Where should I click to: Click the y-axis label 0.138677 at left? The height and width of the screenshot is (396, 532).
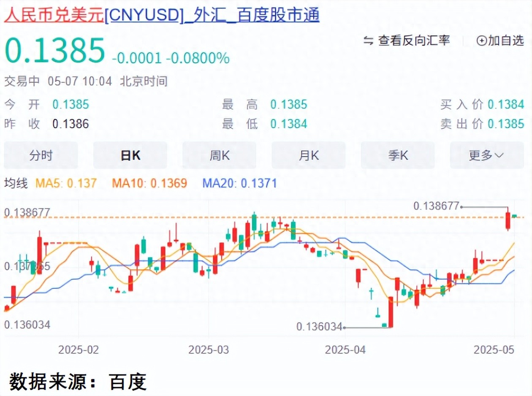27,212
